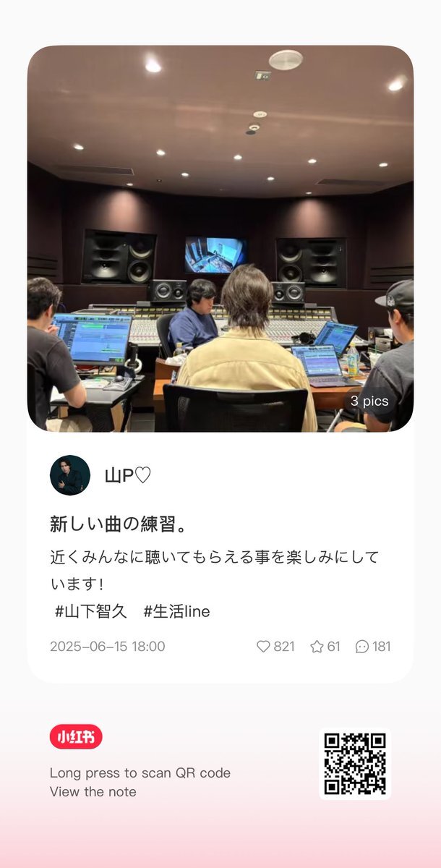Open the #生活line hashtag

pyautogui.click(x=176, y=611)
